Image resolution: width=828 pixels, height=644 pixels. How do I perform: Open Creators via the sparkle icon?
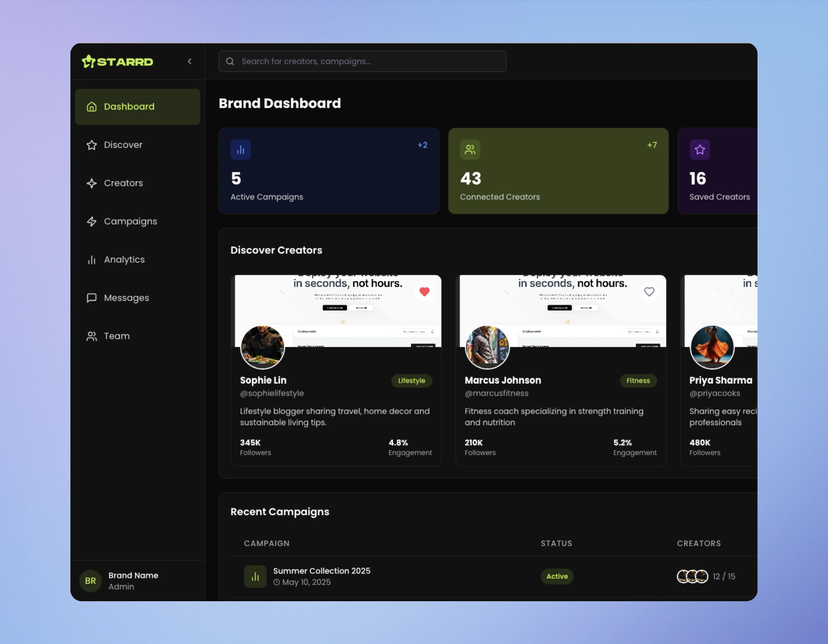tap(92, 183)
